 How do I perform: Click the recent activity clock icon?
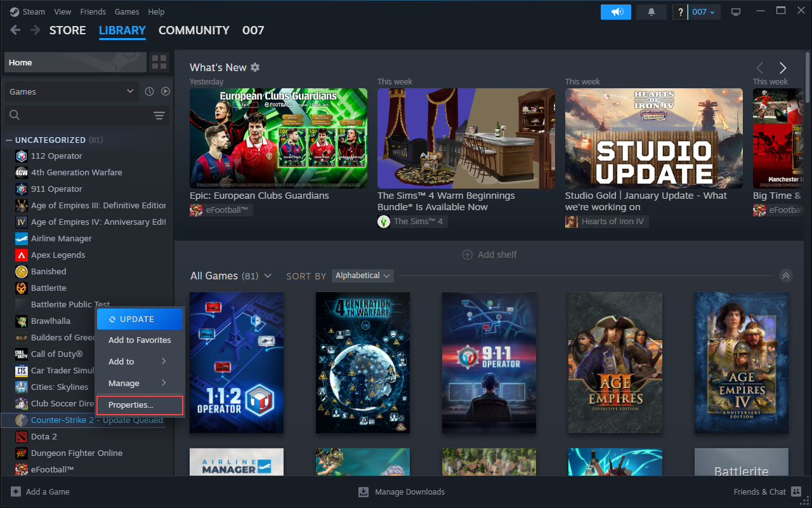tap(149, 91)
